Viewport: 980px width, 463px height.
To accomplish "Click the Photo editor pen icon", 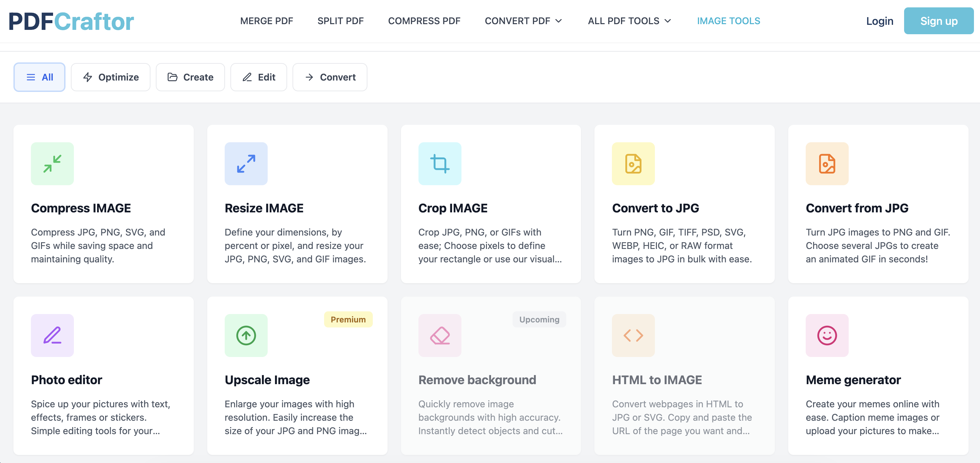I will (52, 336).
